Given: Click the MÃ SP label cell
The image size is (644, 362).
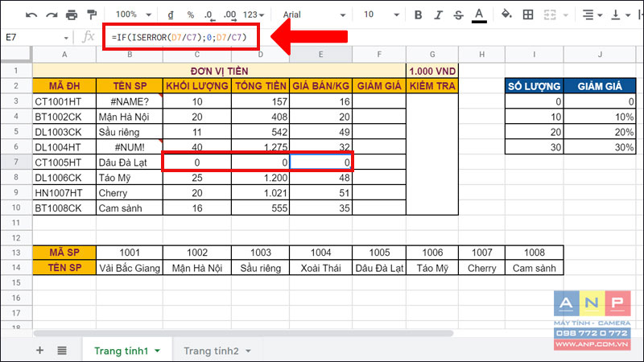Looking at the screenshot, I should [64, 253].
